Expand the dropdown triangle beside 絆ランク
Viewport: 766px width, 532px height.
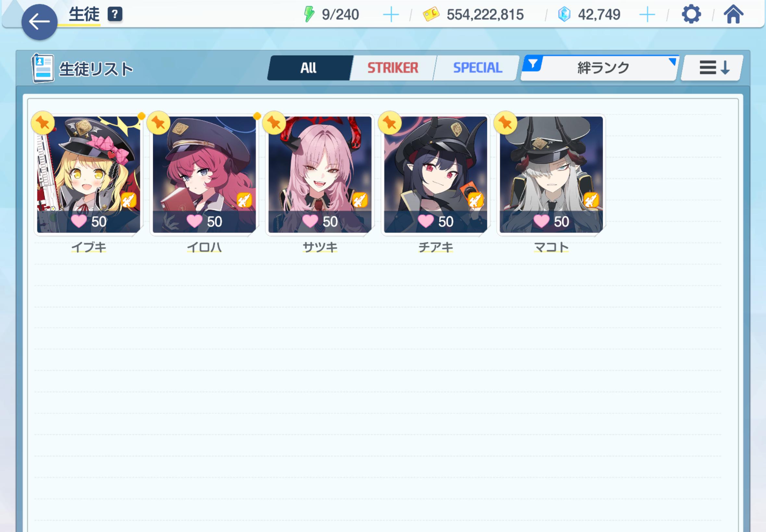coord(672,62)
